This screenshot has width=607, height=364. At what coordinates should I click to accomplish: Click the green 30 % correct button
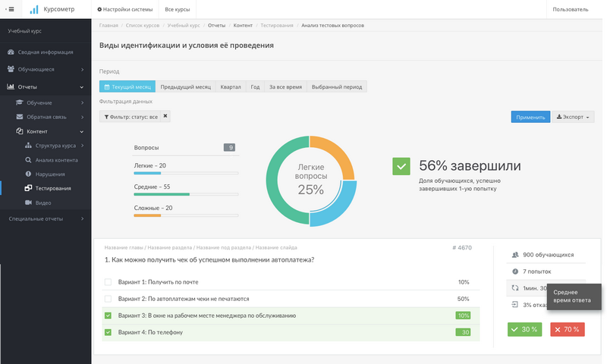[x=524, y=329]
